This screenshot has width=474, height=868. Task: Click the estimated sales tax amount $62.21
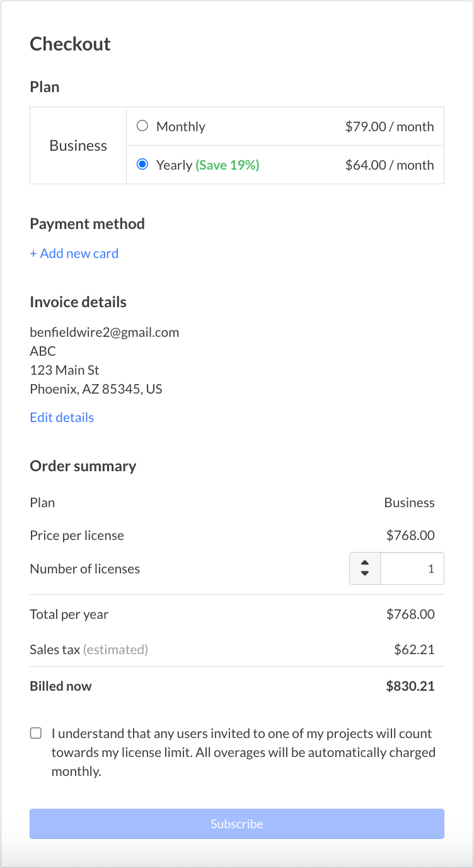[x=414, y=650]
